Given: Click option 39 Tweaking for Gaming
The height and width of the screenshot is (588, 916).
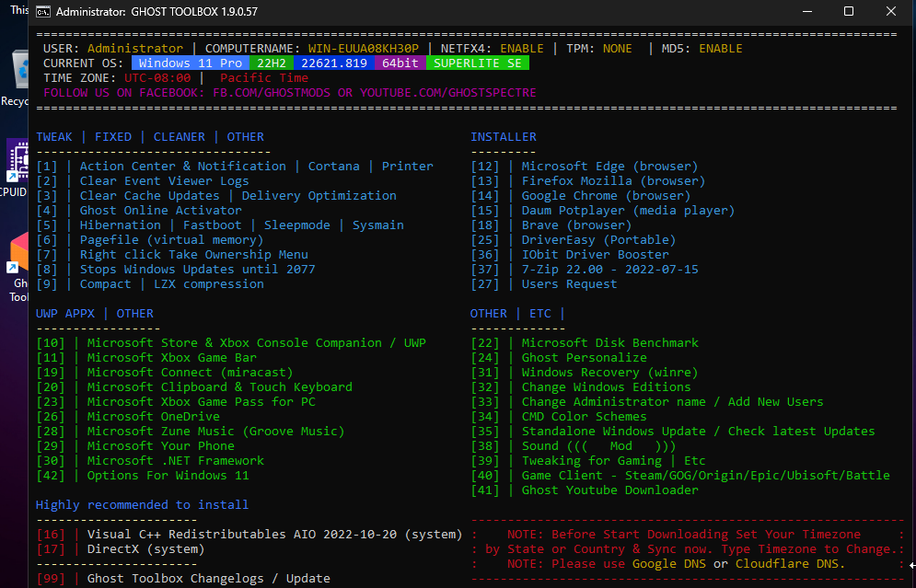Looking at the screenshot, I should [588, 461].
